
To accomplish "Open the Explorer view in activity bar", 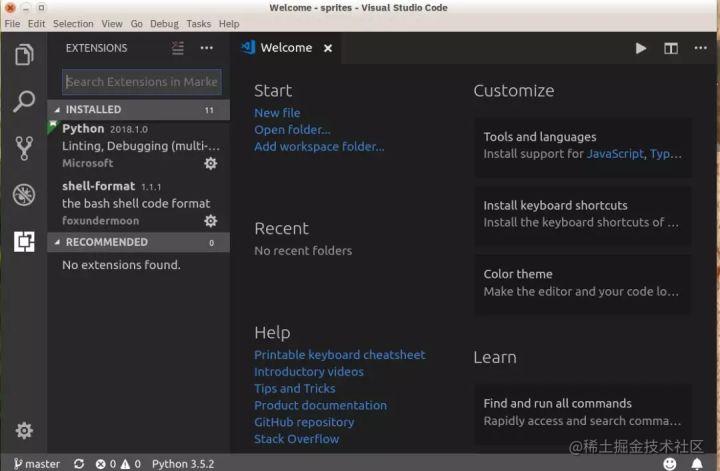I will pyautogui.click(x=24, y=55).
